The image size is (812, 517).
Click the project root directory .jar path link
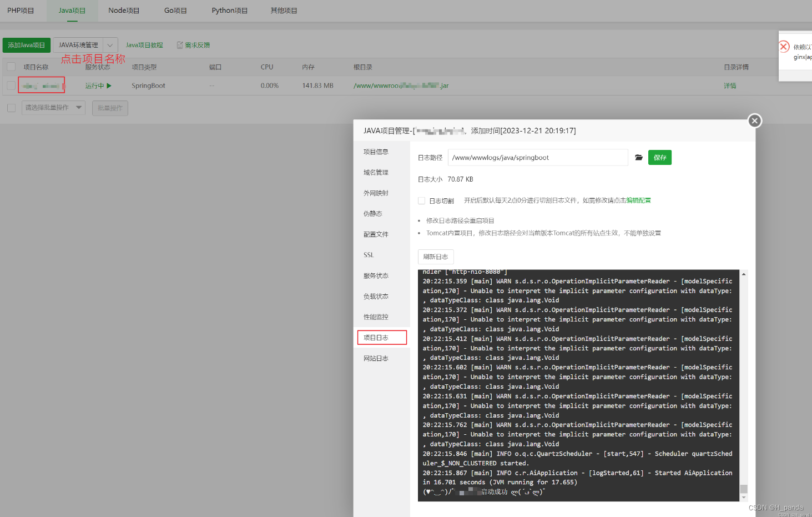401,86
